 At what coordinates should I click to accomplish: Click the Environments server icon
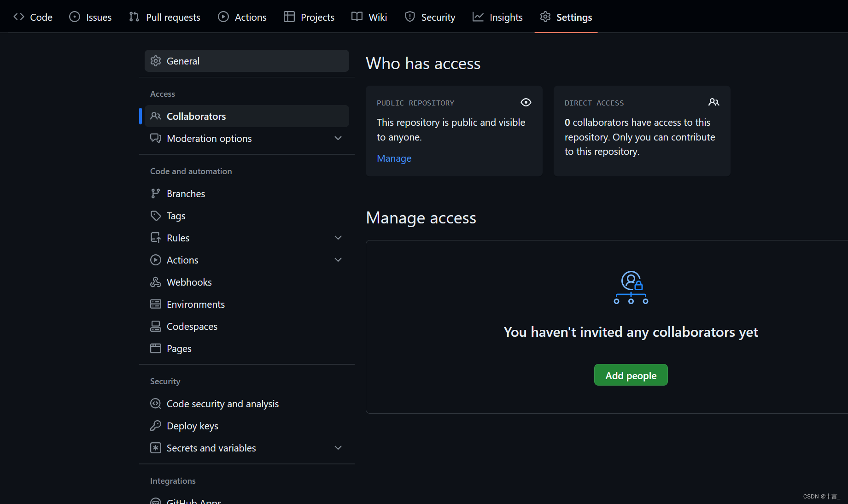pyautogui.click(x=156, y=304)
